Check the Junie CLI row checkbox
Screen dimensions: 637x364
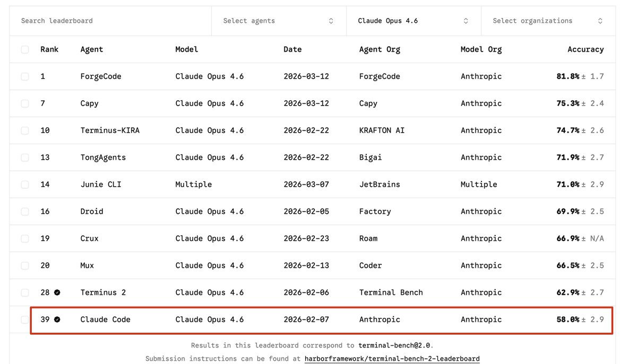tap(25, 185)
